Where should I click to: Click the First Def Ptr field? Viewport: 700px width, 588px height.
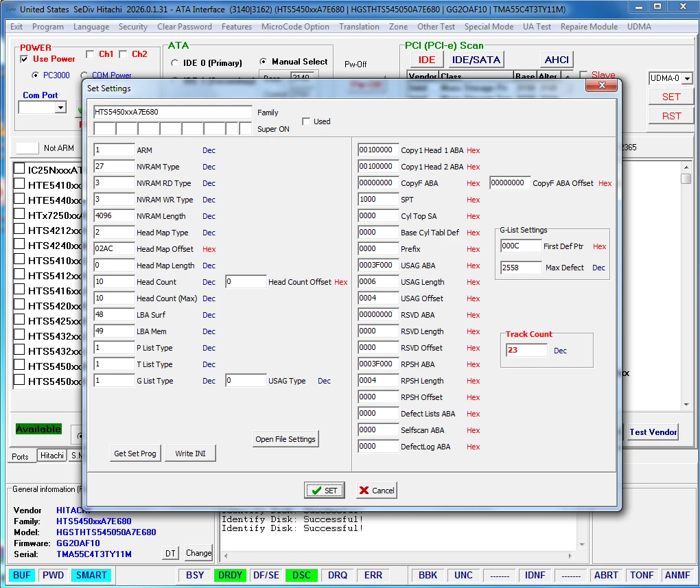point(521,246)
